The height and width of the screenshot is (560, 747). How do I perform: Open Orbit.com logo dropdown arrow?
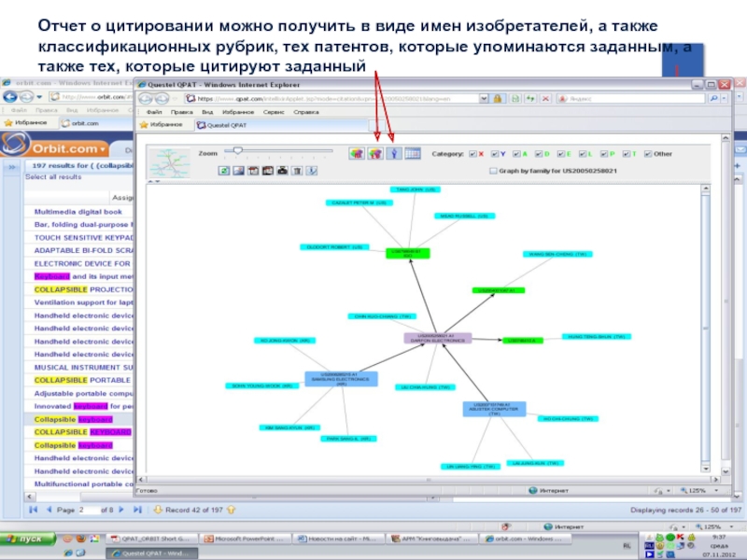103,149
